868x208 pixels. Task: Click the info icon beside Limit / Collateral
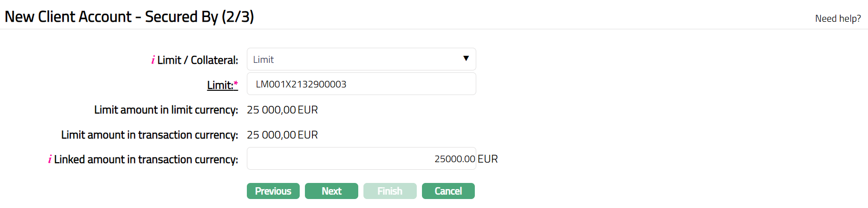tap(153, 60)
